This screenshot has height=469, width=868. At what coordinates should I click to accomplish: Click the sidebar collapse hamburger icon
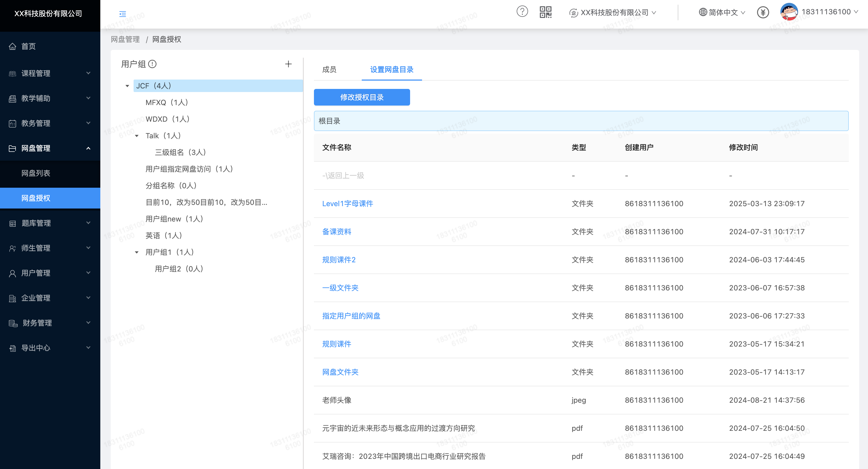pos(123,14)
